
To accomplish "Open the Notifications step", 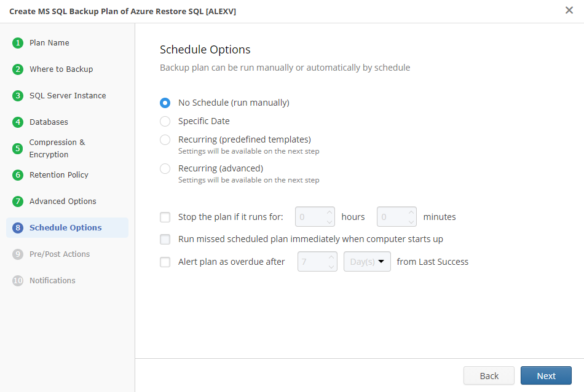I will [17, 280].
